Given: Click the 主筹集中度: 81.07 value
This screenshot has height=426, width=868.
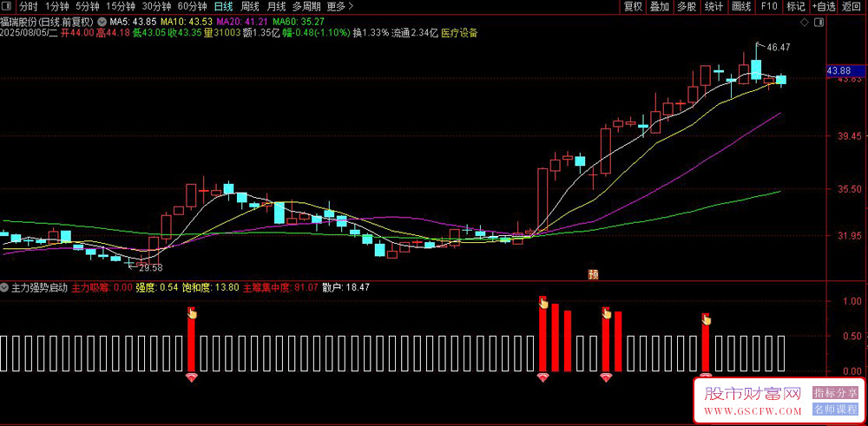Looking at the screenshot, I should (280, 288).
